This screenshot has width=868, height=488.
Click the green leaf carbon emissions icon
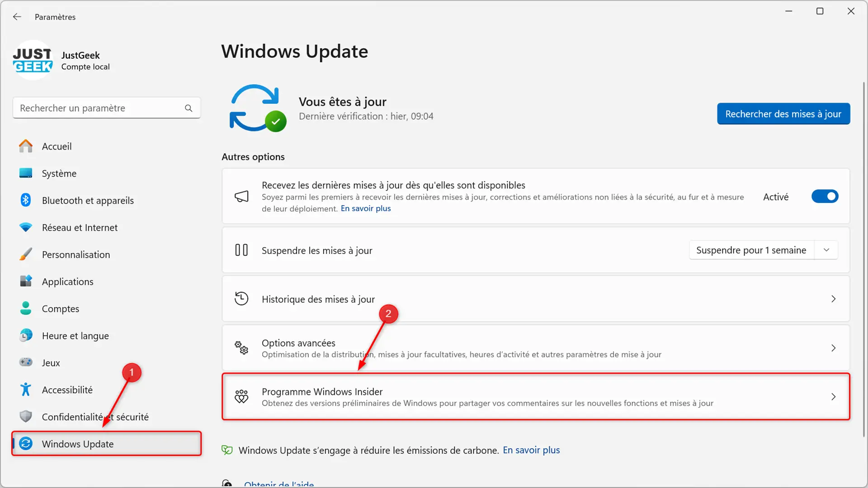[x=227, y=450]
